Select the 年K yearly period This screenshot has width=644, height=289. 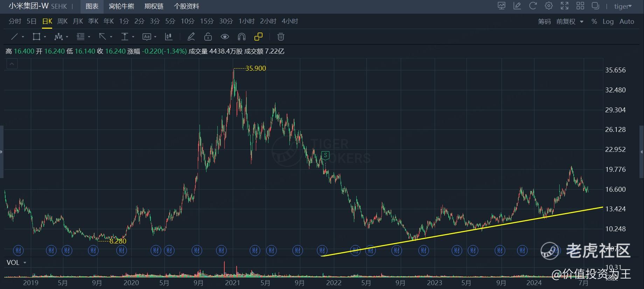coord(108,21)
